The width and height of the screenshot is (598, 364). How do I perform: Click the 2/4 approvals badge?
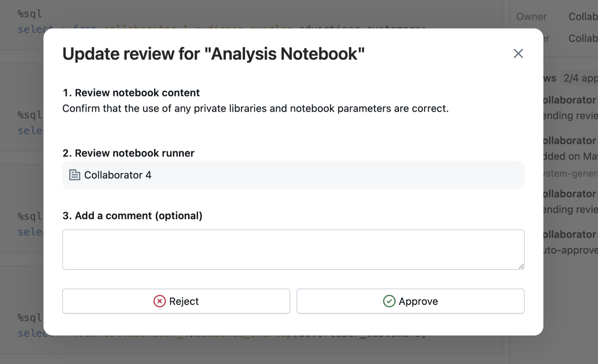pyautogui.click(x=580, y=78)
